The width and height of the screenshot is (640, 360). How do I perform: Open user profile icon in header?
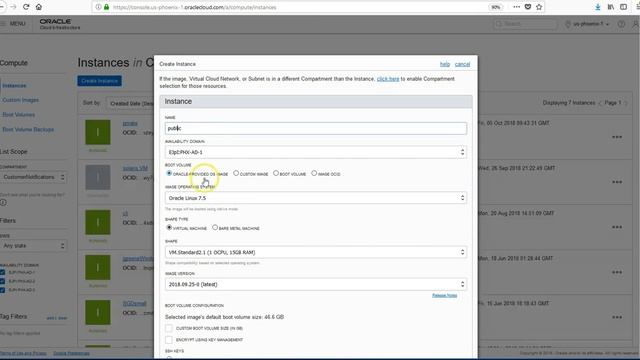[636, 24]
